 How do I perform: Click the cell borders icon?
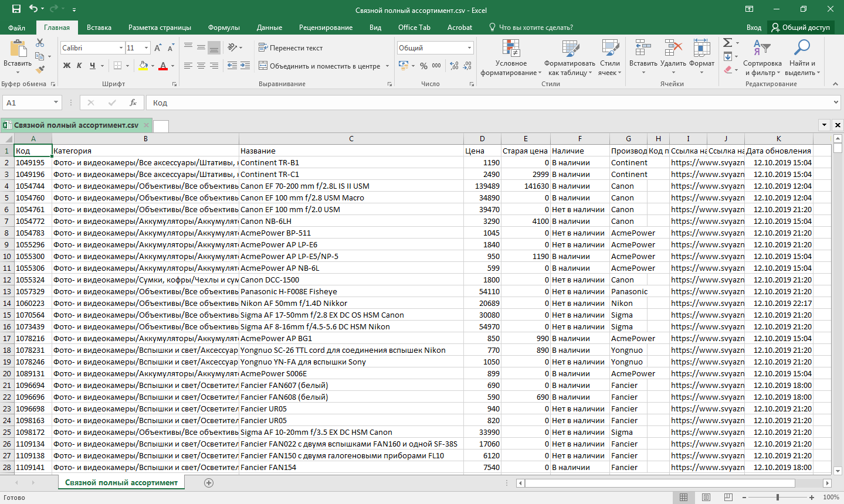(x=118, y=66)
